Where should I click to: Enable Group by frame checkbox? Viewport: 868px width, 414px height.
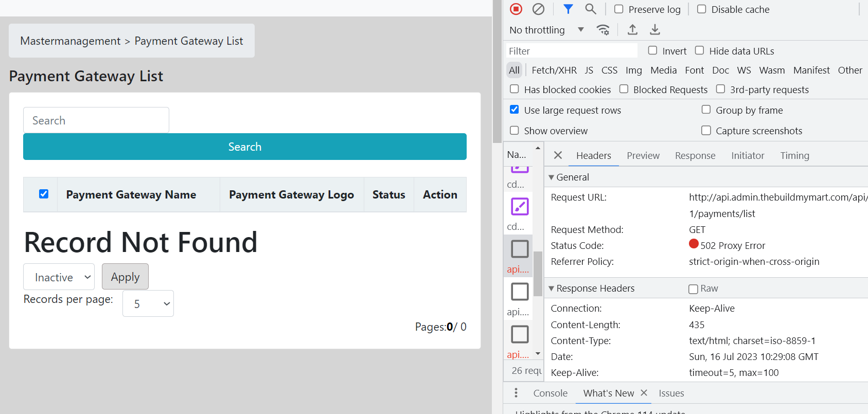coord(706,110)
